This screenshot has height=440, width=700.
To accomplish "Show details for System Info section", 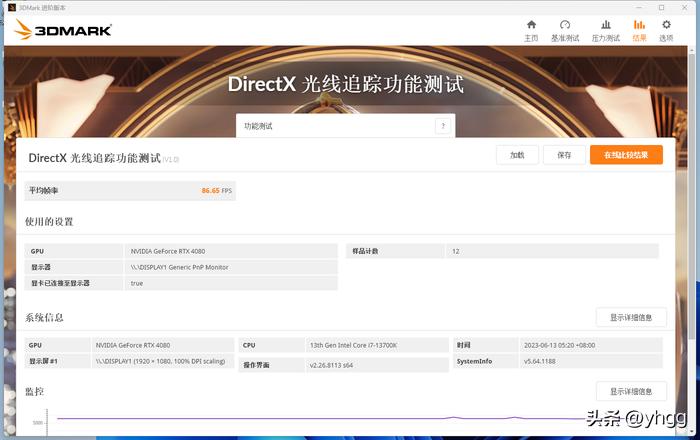I will pyautogui.click(x=631, y=317).
